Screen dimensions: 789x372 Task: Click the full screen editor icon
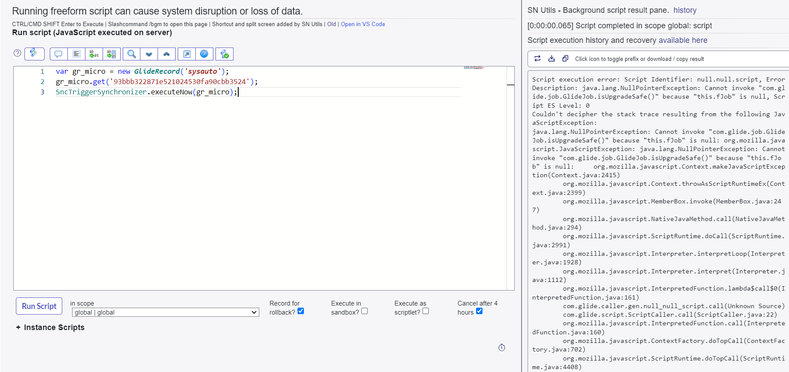pos(187,54)
